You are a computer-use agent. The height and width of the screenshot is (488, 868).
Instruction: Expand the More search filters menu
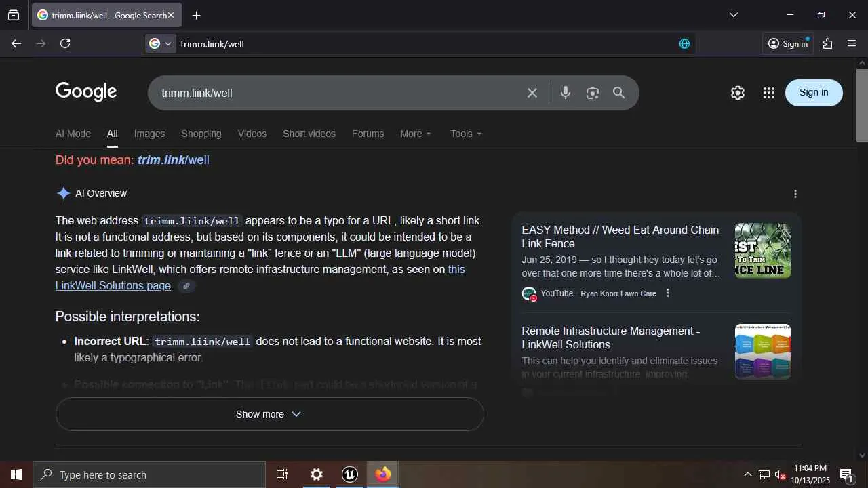tap(416, 134)
